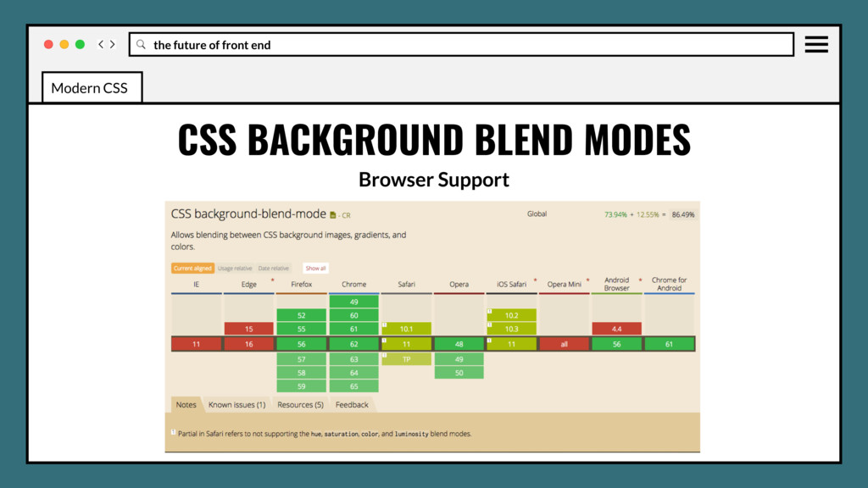The image size is (868, 488).
Task: Click the CSS background-blend-mode title link
Action: [x=248, y=213]
